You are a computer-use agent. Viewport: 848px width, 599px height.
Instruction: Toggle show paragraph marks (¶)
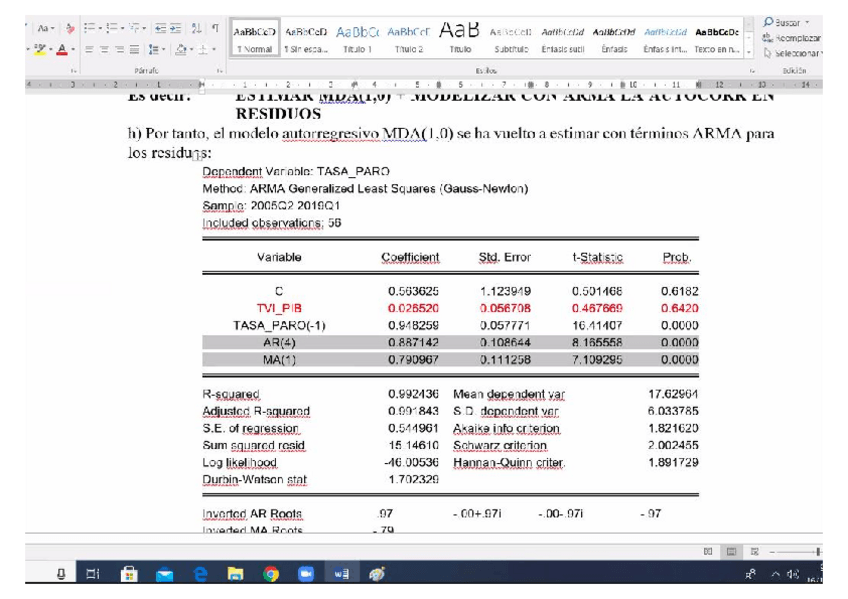tap(215, 28)
